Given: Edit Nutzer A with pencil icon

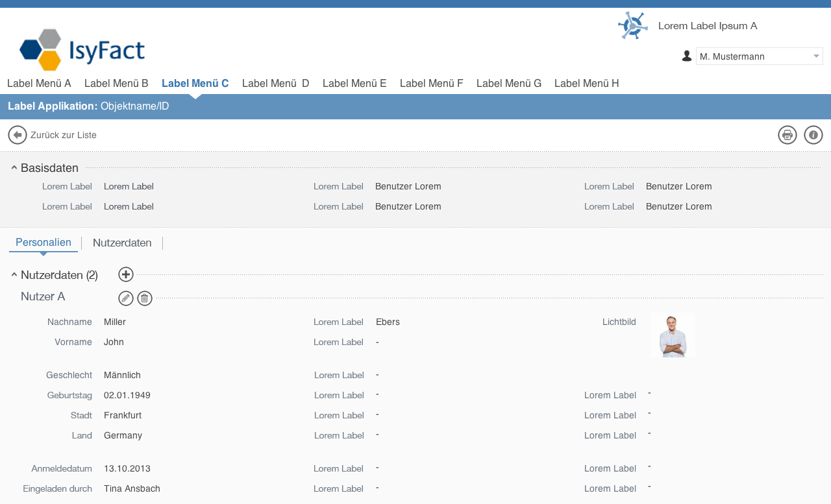Looking at the screenshot, I should click(126, 298).
